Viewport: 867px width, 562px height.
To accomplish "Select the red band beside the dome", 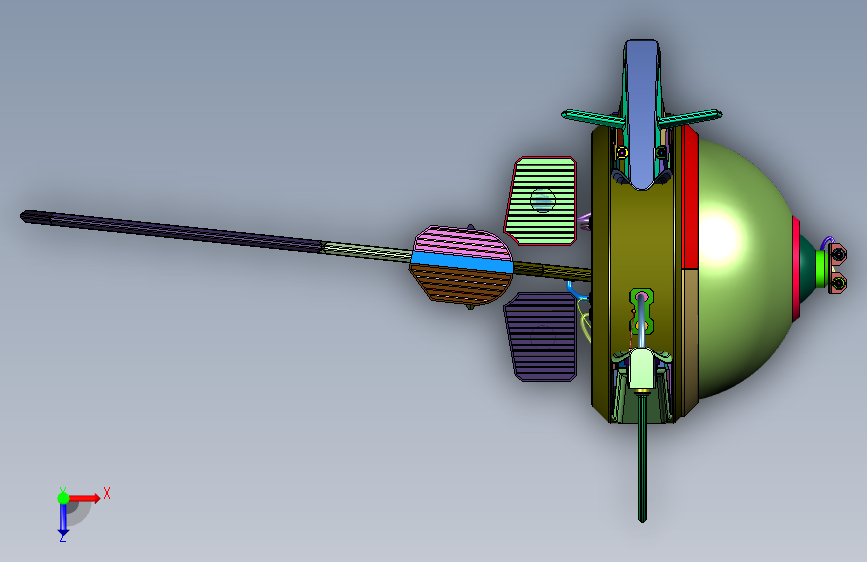I will tap(690, 197).
